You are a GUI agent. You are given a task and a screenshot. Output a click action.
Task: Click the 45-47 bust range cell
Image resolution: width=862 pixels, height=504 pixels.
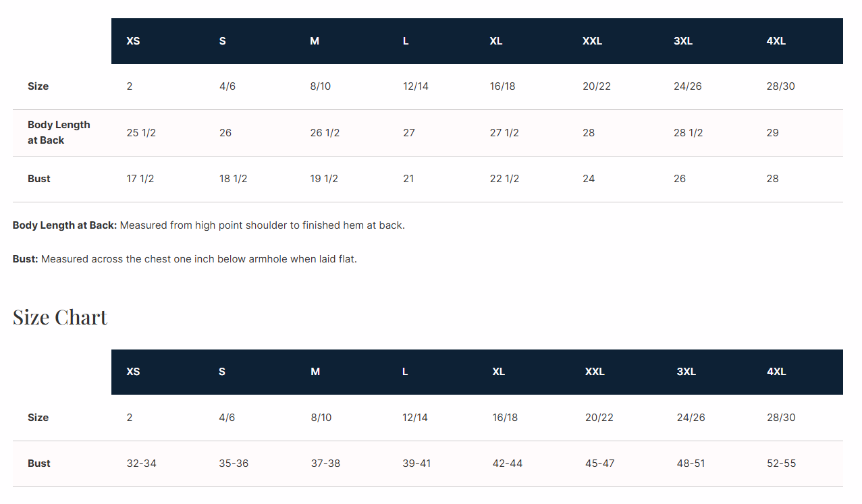point(600,464)
